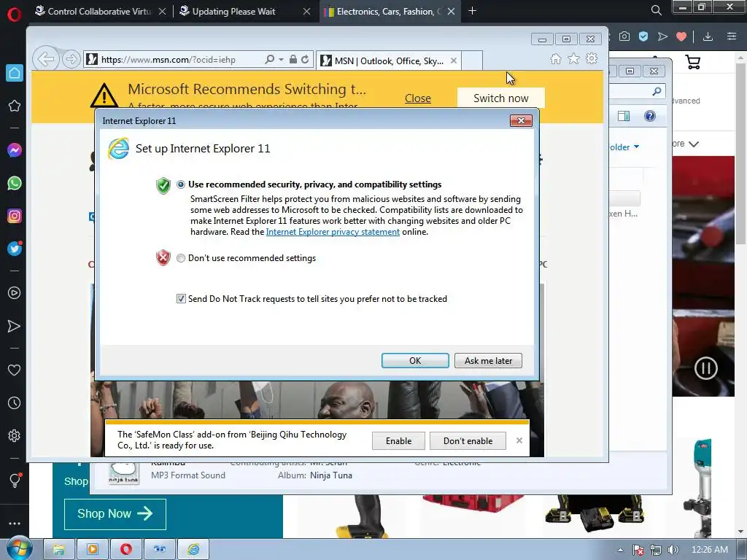747x560 pixels.
Task: Click Opera red heart bookmark icon
Action: 681,36
